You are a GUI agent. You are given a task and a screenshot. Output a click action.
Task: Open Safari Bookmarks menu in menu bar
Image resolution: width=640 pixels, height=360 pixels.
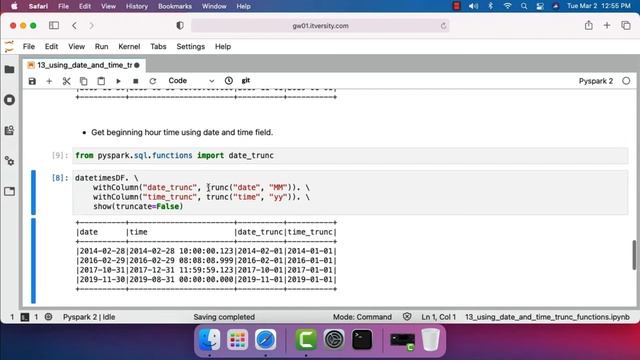coord(175,6)
